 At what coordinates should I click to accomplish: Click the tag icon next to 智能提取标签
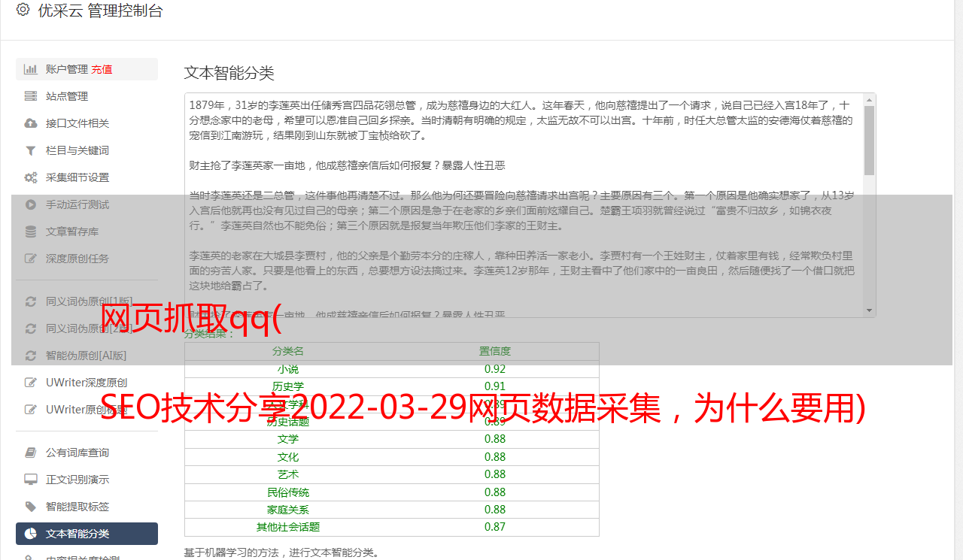pos(31,507)
